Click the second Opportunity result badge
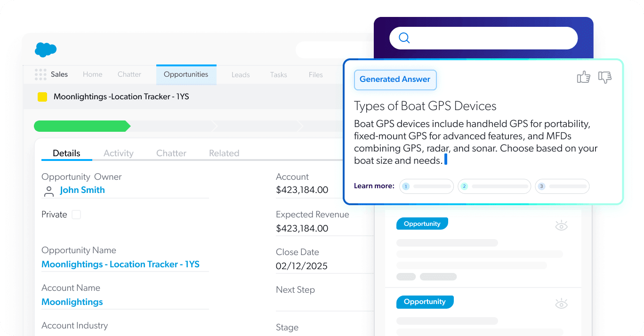 pyautogui.click(x=425, y=302)
